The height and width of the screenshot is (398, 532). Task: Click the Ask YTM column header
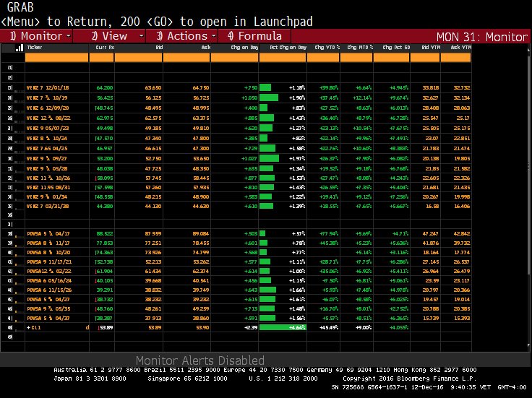[x=460, y=48]
